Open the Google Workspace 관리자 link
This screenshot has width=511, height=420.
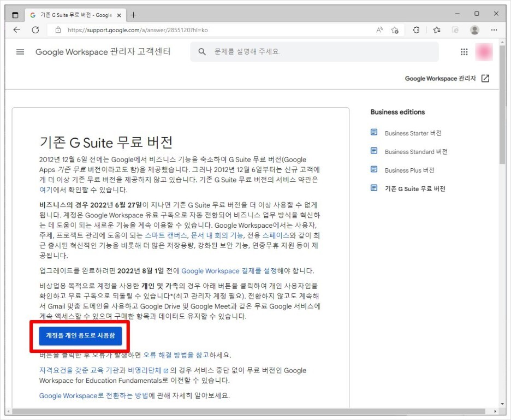point(440,78)
